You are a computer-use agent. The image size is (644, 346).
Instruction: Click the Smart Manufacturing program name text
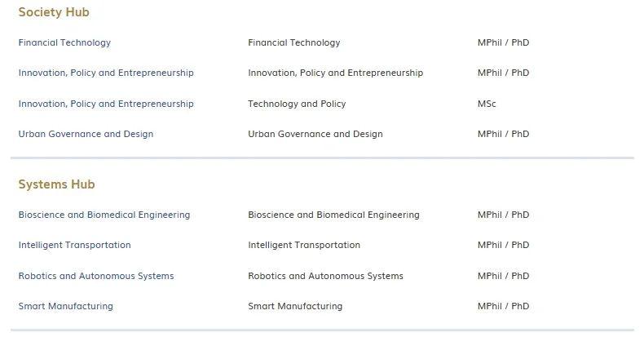pyautogui.click(x=295, y=306)
